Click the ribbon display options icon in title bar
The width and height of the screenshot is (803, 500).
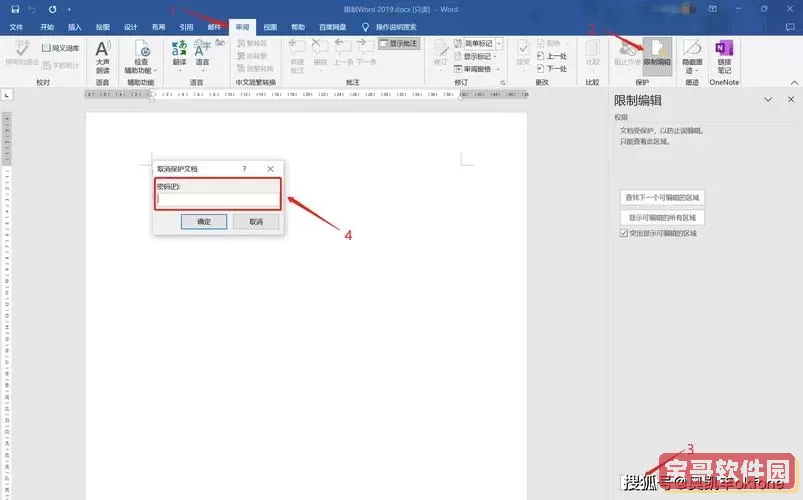point(712,9)
